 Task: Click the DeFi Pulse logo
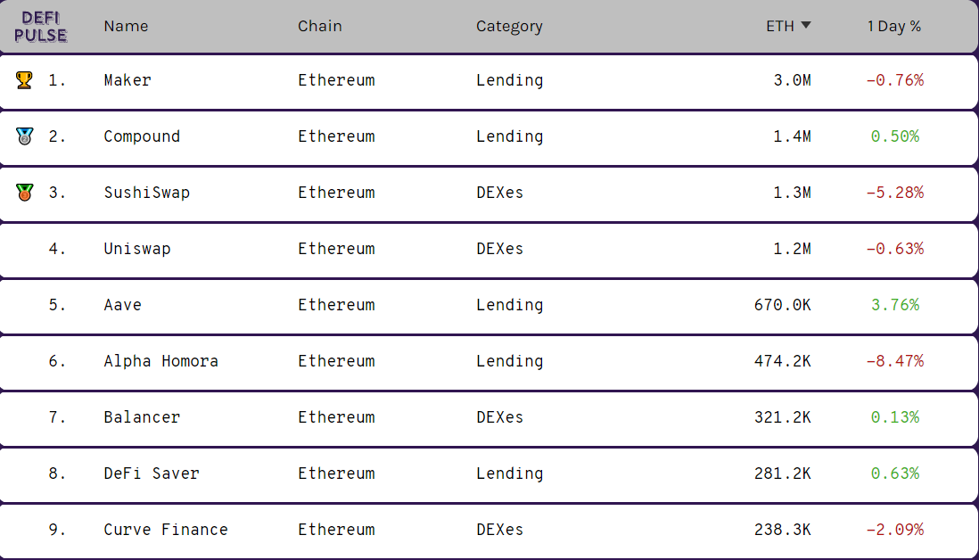click(x=41, y=27)
